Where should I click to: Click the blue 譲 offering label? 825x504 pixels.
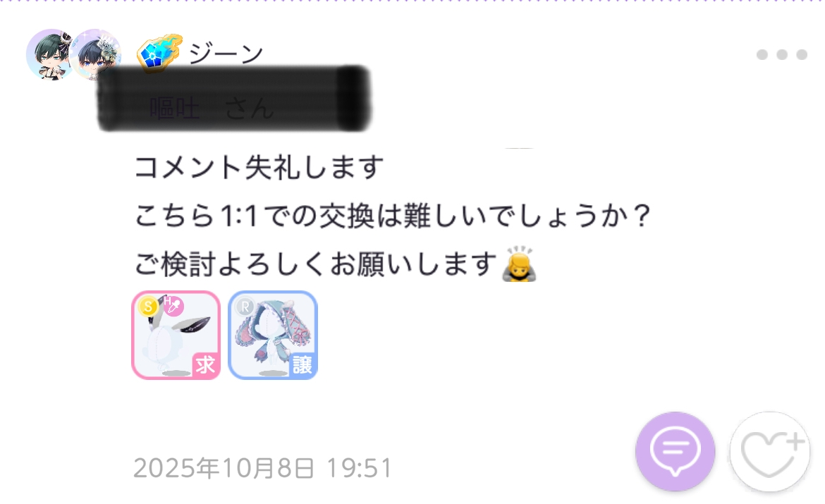coord(302,364)
